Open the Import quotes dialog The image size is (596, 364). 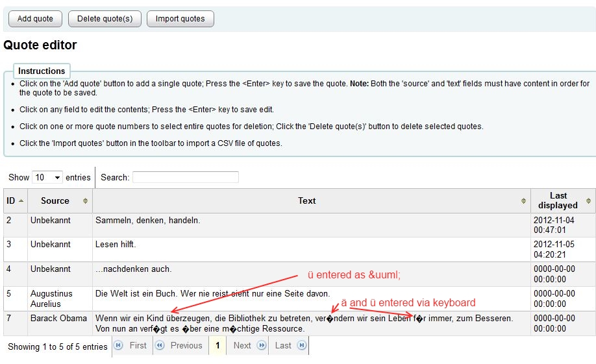pyautogui.click(x=180, y=19)
